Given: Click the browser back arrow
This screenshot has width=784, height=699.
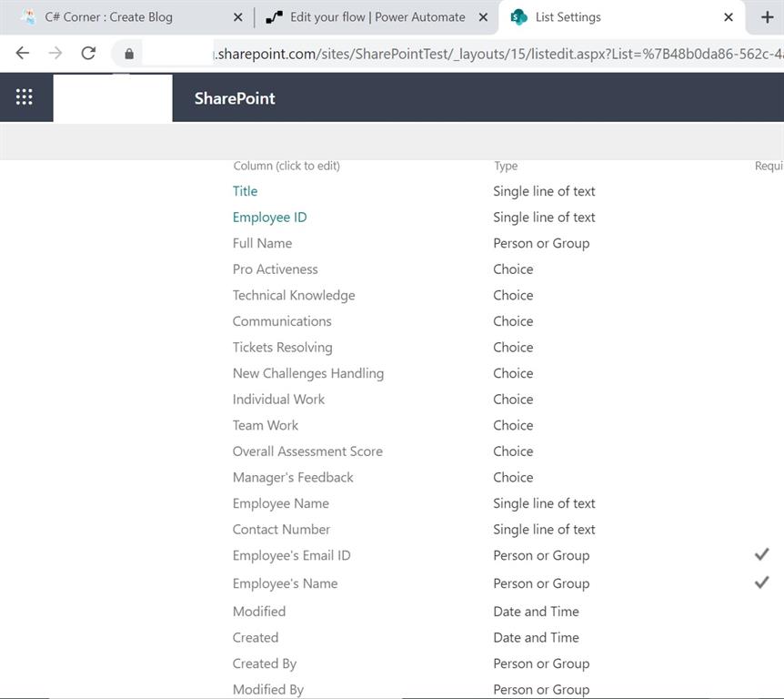Looking at the screenshot, I should [x=22, y=53].
